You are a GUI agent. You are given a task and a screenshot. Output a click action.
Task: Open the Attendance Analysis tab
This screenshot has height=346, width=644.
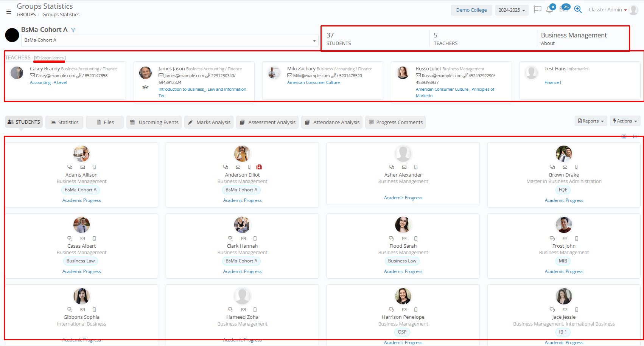(332, 122)
